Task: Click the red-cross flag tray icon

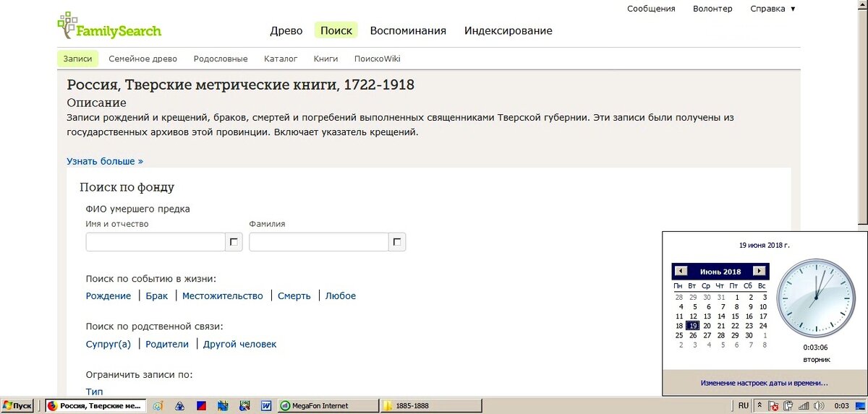Action: 774,406
